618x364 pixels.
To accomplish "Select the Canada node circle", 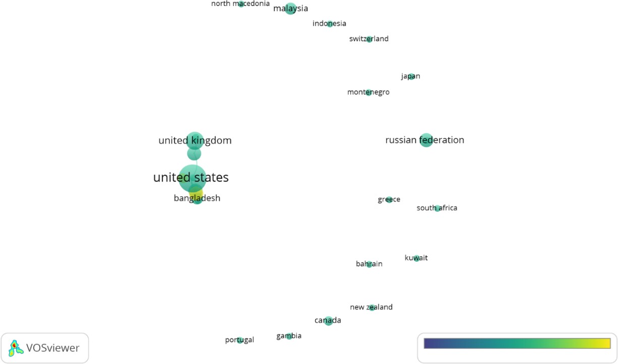I will tap(329, 321).
